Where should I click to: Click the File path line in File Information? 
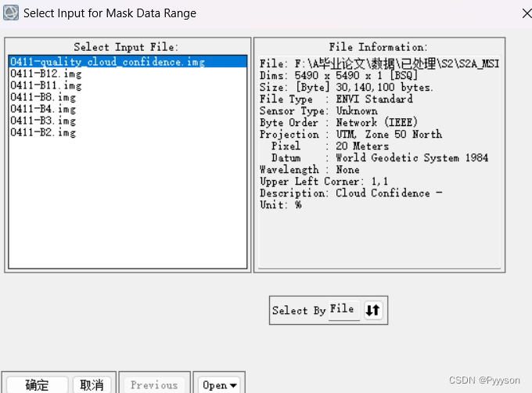click(x=379, y=63)
